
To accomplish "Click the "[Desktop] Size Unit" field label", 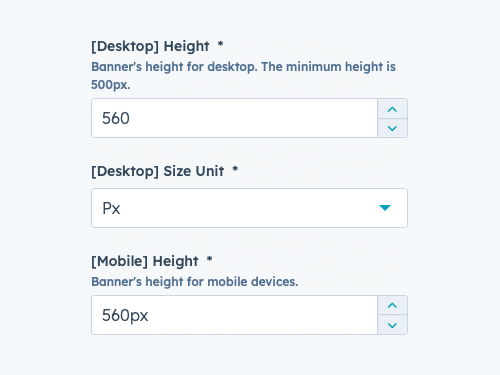I will [158, 171].
